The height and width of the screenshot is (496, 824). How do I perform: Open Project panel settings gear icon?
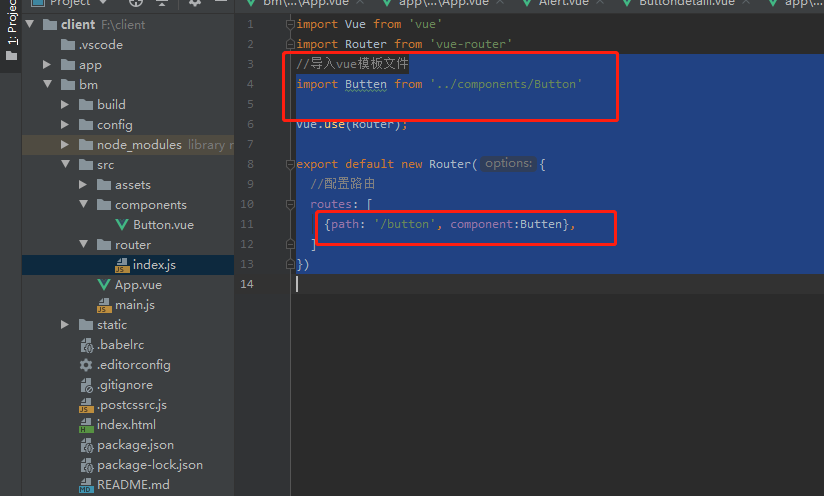[195, 3]
